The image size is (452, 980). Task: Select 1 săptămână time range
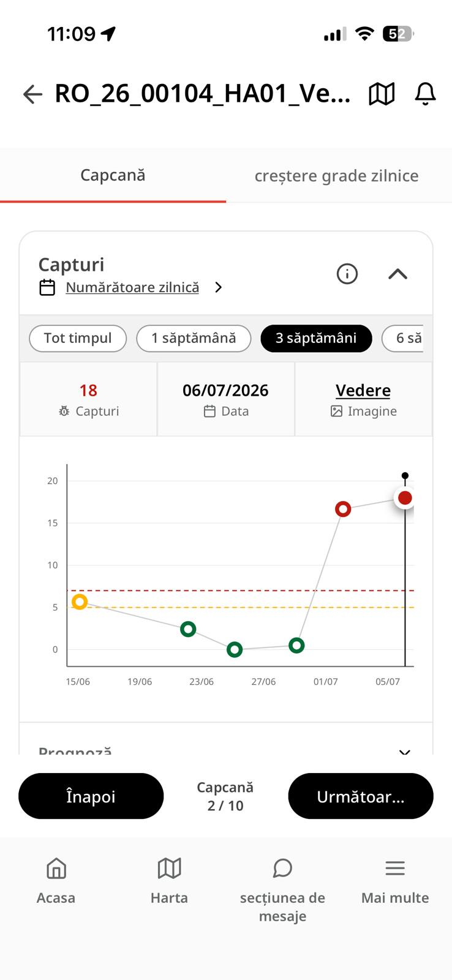pyautogui.click(x=194, y=338)
